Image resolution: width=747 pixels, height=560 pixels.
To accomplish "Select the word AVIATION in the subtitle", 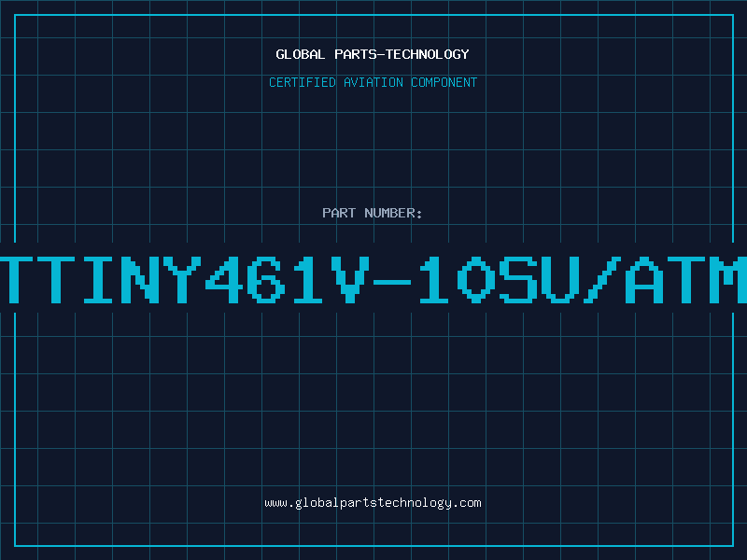I will click(373, 82).
